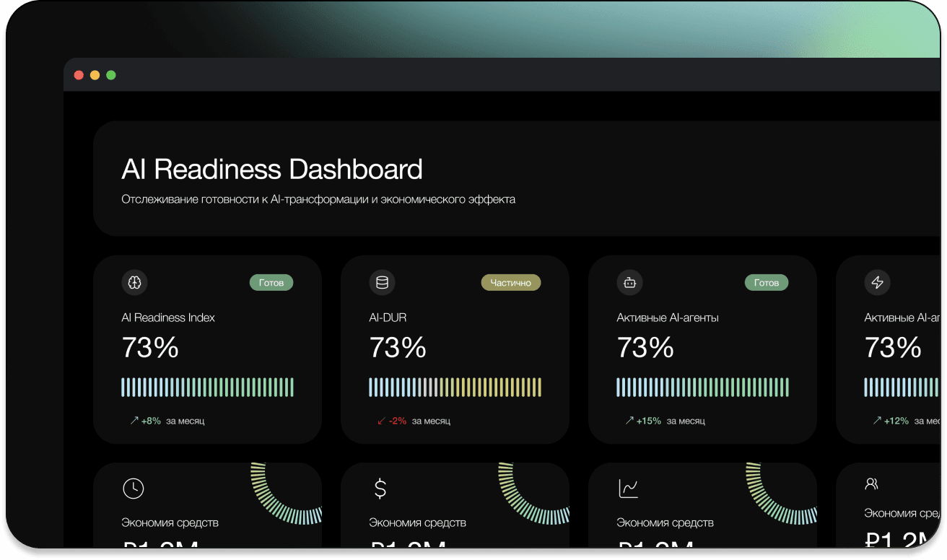Click the Готов badge on Активные AI-агенты card
Screen dimensions: 947x560
pyautogui.click(x=767, y=283)
